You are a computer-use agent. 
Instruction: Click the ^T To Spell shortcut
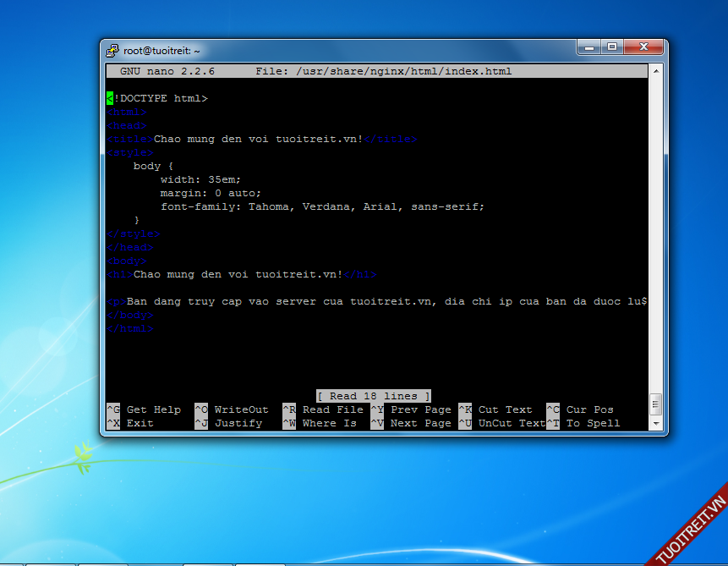583,423
